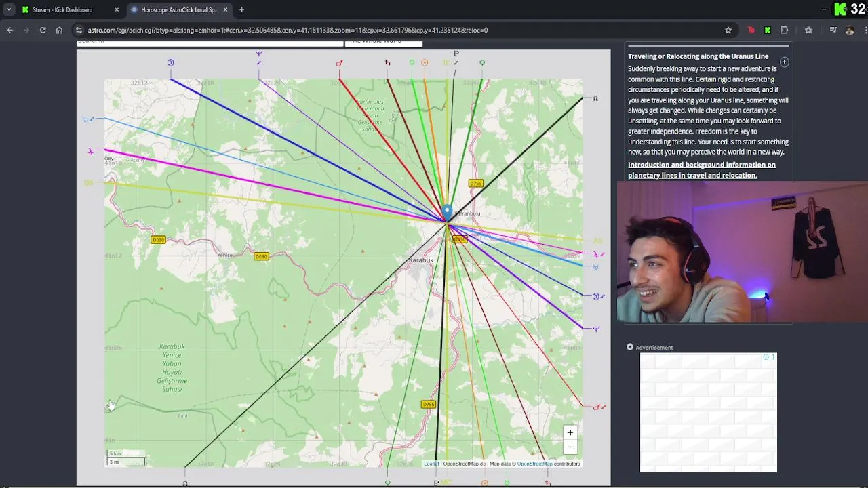Screen dimensions: 868x488
Task: Open the Extensions puzzle menu
Action: (x=785, y=30)
